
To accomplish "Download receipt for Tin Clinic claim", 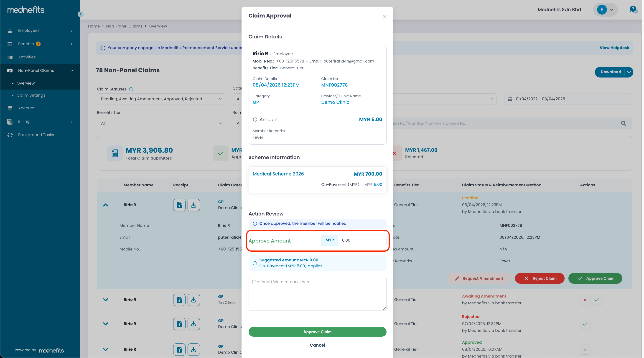I will click(x=193, y=300).
